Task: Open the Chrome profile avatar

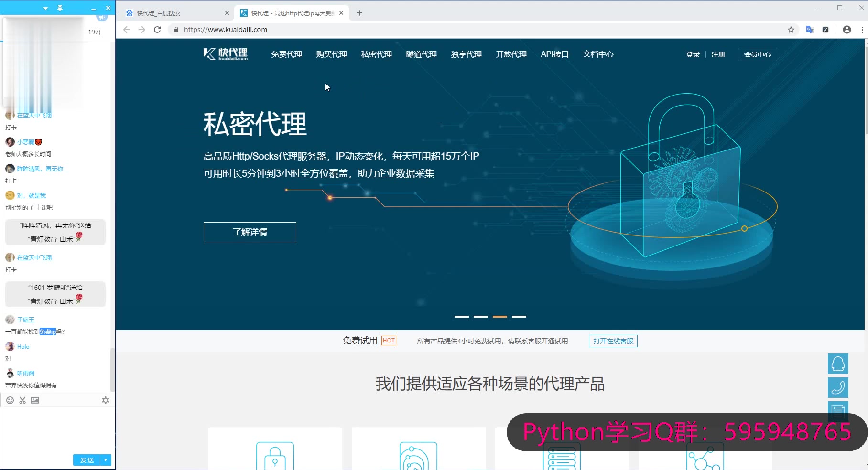Action: coord(847,30)
